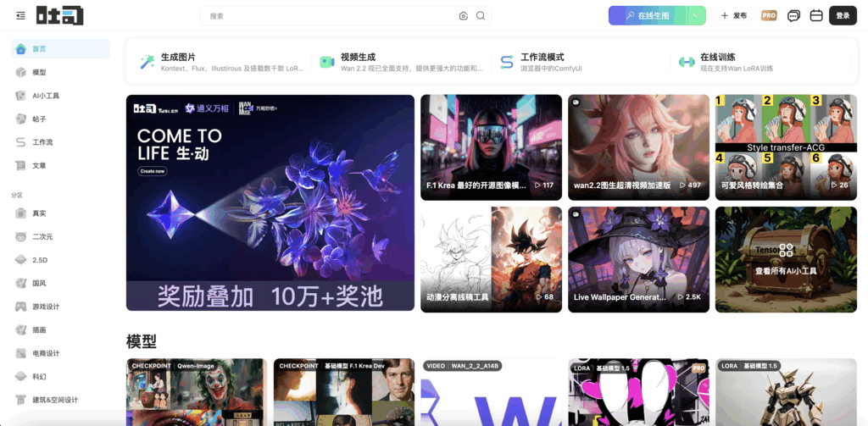Click the video camera 视频生成 icon
Viewport: 868px width, 426px height.
327,62
